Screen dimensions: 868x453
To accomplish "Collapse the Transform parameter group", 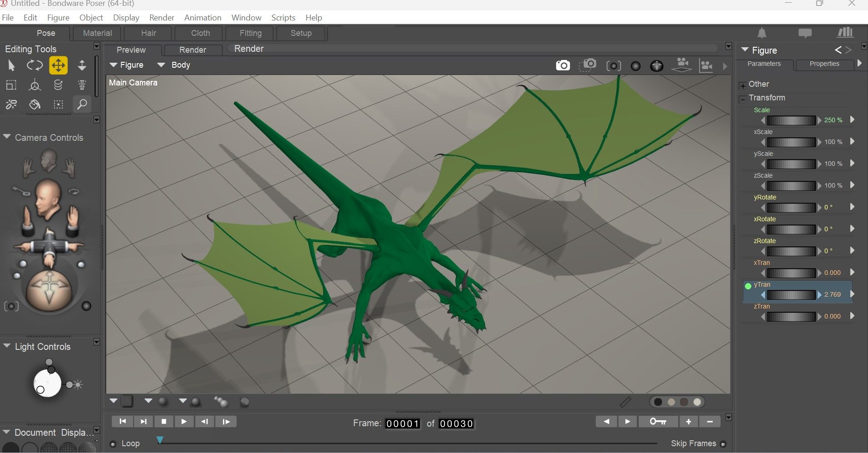I will coord(743,99).
